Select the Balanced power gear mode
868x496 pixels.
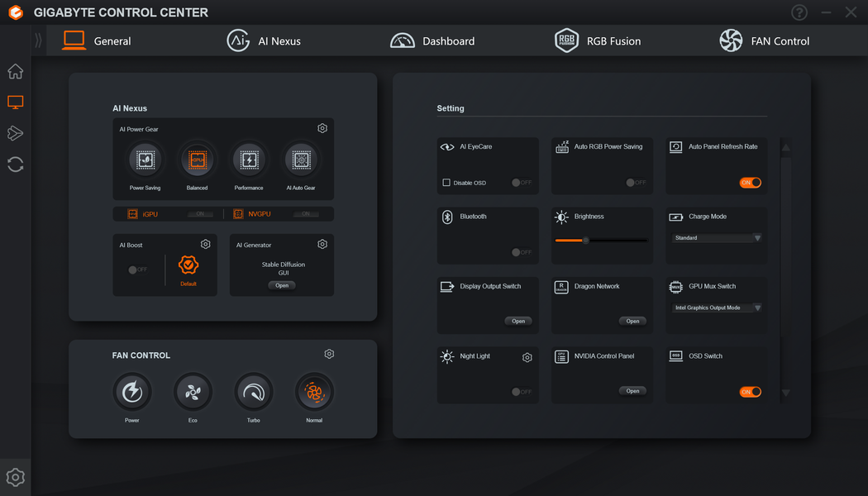(x=197, y=160)
